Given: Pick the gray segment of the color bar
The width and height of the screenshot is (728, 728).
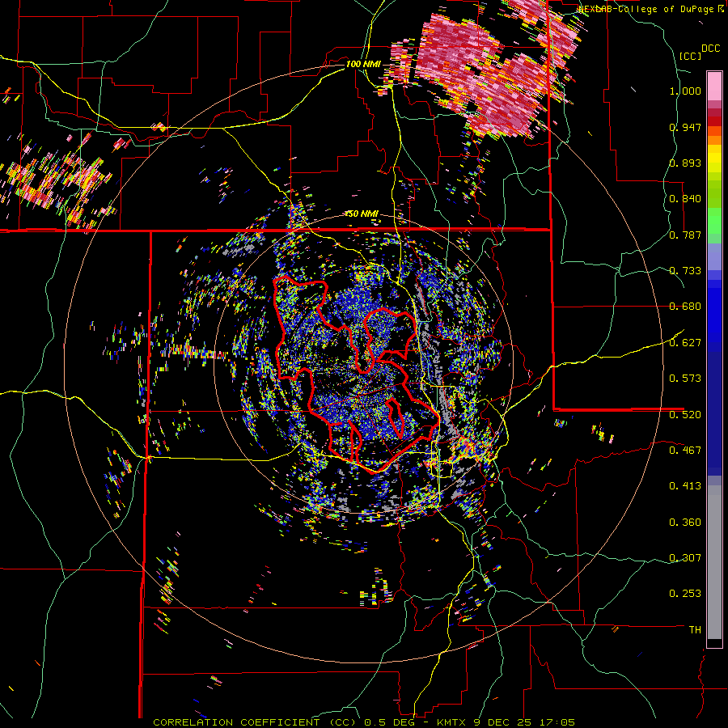Looking at the screenshot, I should click(x=714, y=562).
